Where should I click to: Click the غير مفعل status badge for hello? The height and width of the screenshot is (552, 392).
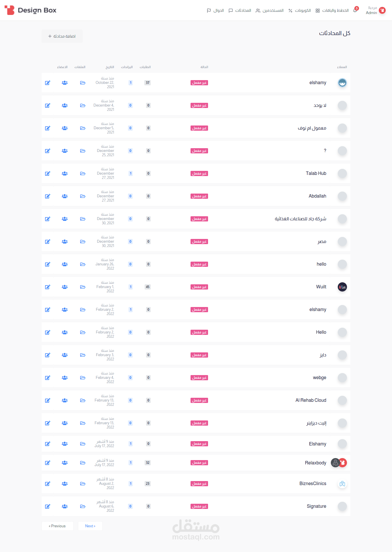tap(199, 264)
